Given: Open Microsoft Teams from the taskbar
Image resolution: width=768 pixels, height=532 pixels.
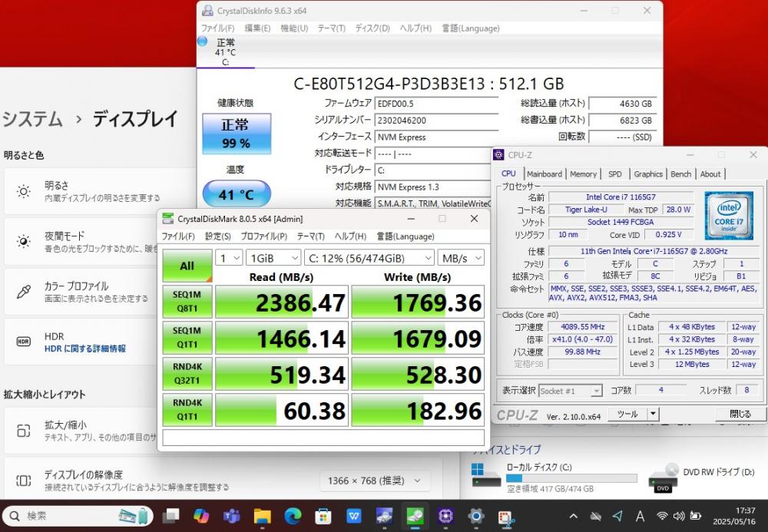Looking at the screenshot, I should (x=231, y=516).
